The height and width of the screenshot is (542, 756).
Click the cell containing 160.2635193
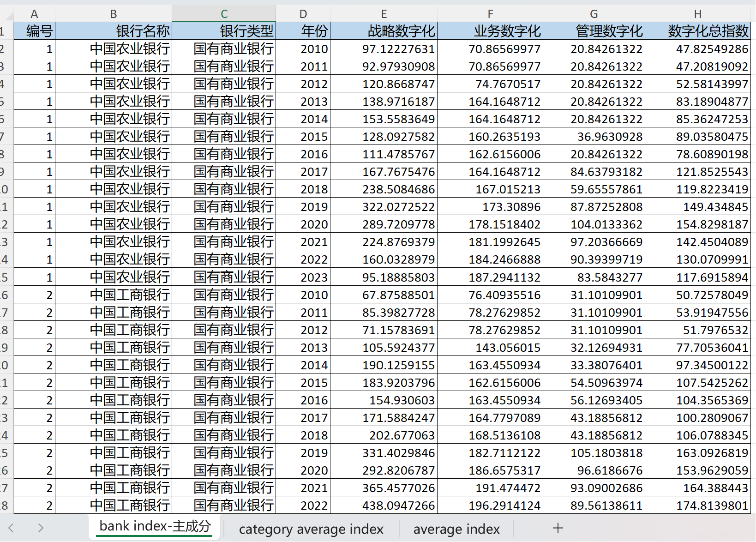(x=490, y=136)
